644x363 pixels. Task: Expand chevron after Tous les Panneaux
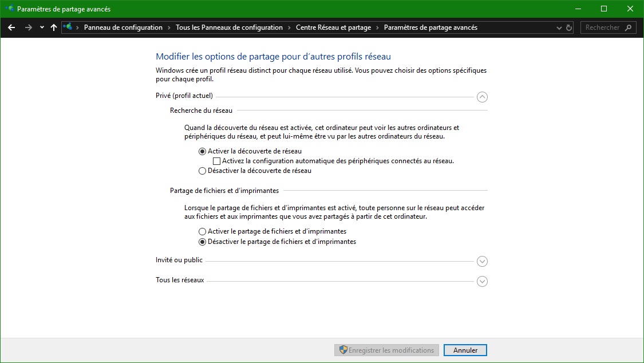tap(289, 27)
